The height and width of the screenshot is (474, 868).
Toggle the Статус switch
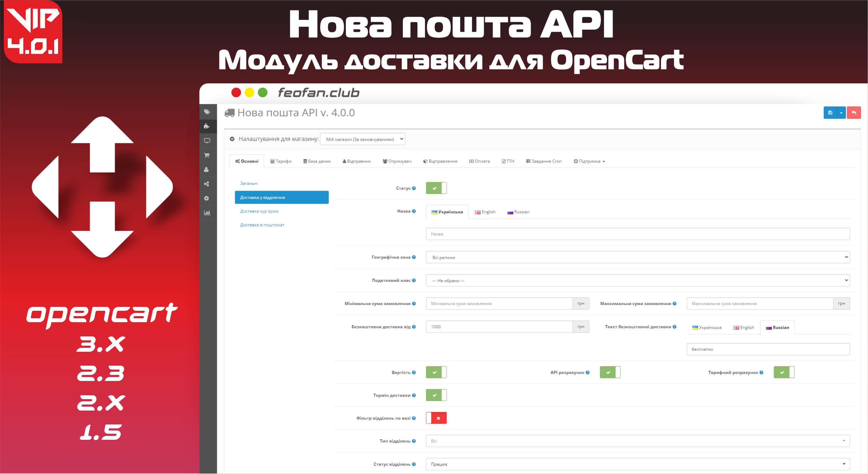[x=436, y=188]
